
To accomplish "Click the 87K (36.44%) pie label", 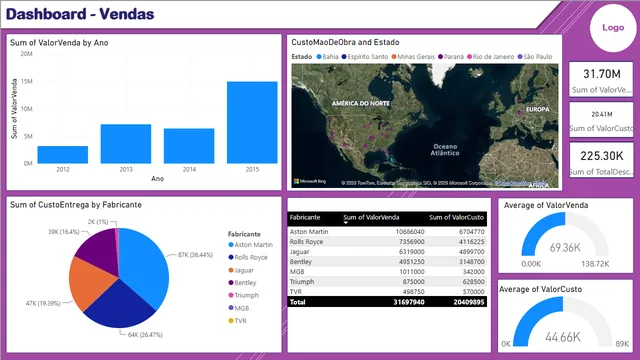I will pos(195,255).
